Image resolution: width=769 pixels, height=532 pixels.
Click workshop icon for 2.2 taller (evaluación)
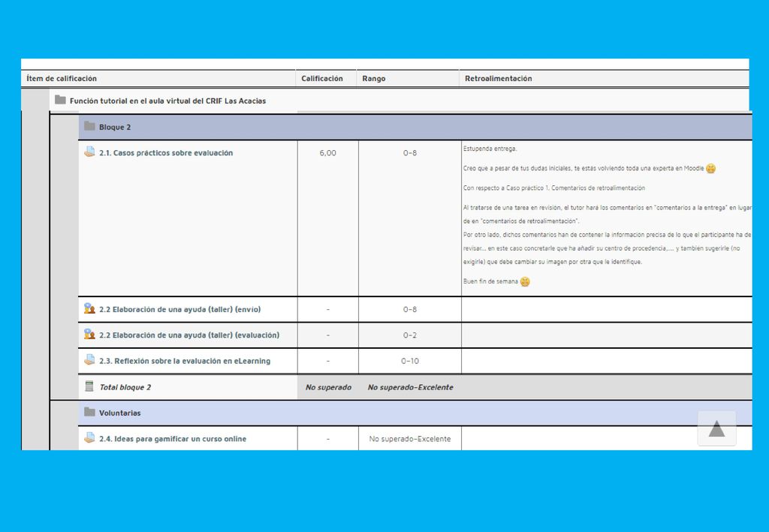[89, 335]
